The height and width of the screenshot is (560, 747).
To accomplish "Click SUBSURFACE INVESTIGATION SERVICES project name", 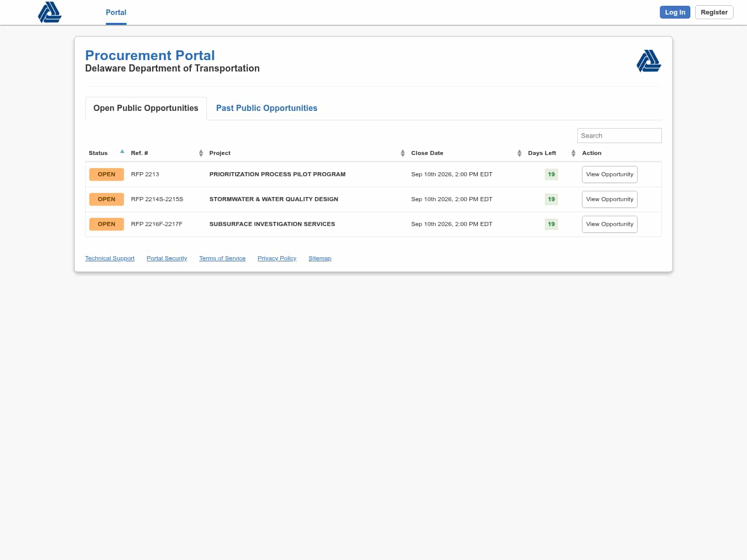I will [272, 224].
